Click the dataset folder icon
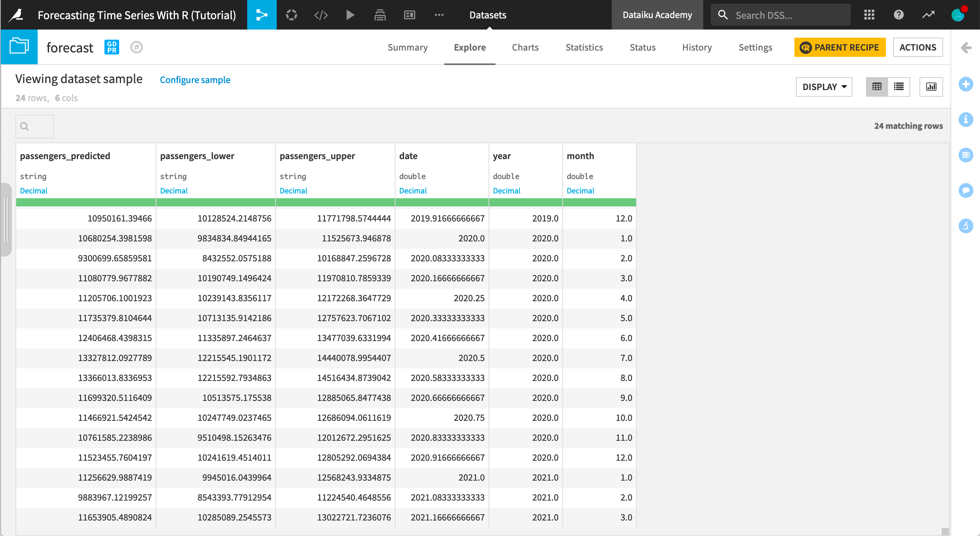 click(19, 47)
